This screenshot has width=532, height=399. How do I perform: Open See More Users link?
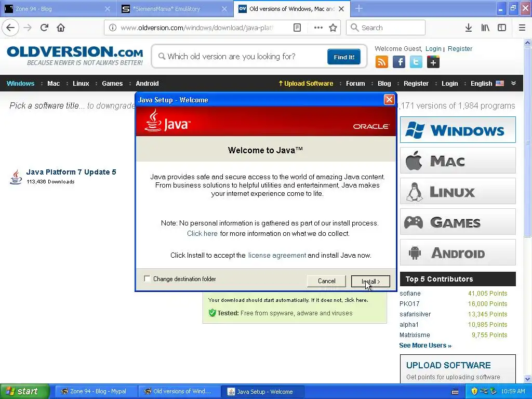(425, 345)
